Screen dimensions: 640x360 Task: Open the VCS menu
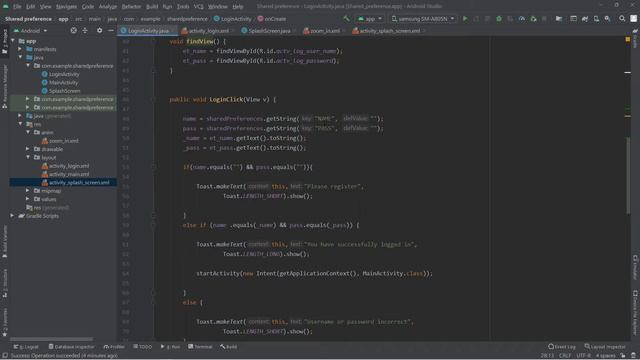198,7
